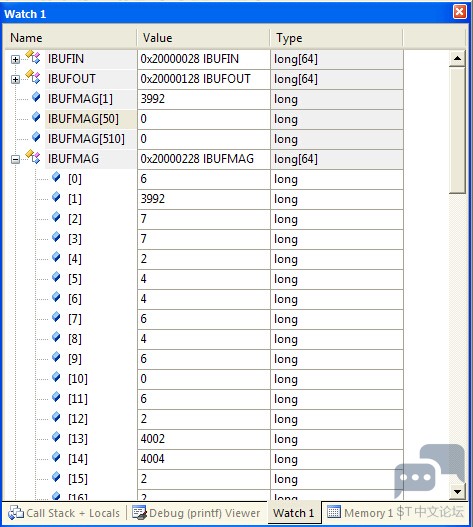Click the Memory 1 tab icon
The height and width of the screenshot is (527, 473).
[334, 512]
